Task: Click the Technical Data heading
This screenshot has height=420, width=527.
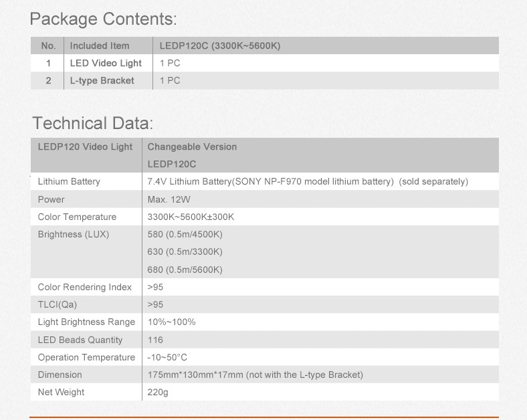Action: [93, 123]
